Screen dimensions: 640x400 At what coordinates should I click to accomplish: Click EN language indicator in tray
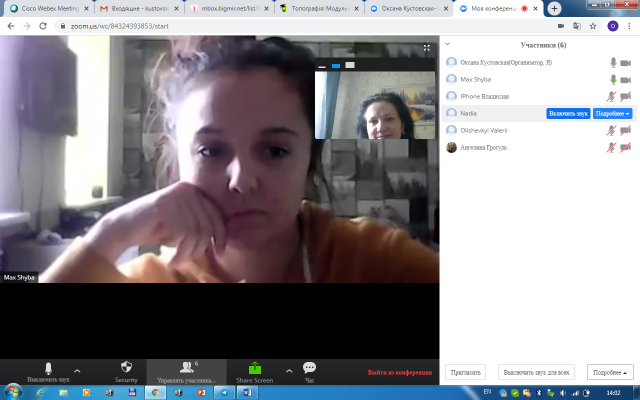487,392
